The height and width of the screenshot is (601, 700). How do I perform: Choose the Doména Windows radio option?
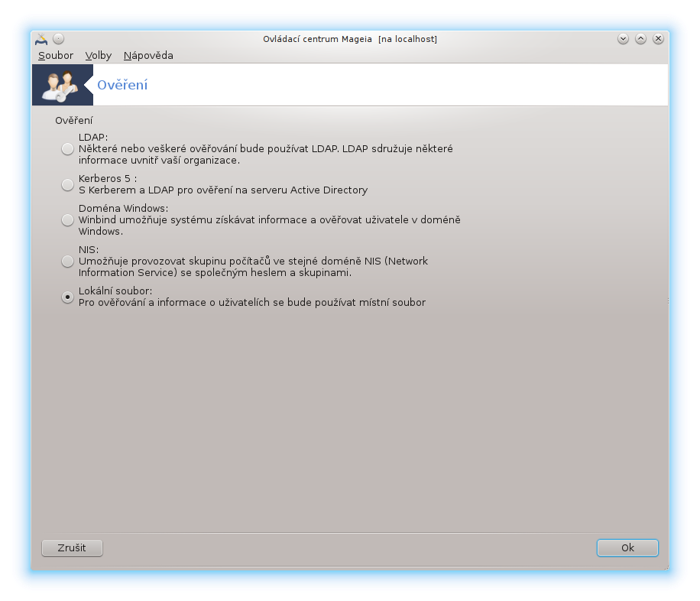pyautogui.click(x=67, y=220)
